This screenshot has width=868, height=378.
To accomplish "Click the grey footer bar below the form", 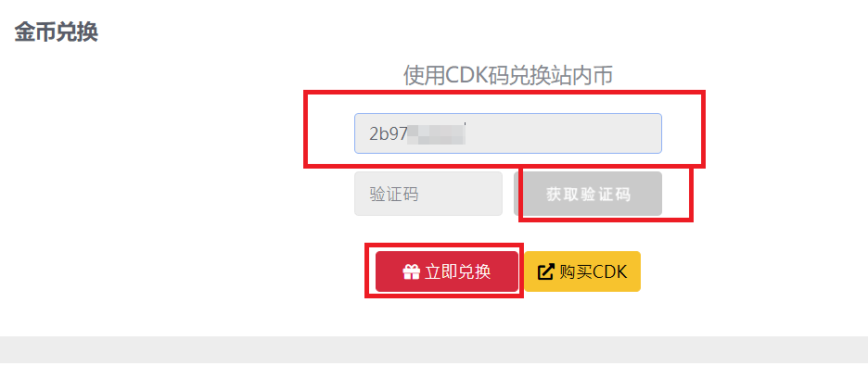I will tap(434, 349).
